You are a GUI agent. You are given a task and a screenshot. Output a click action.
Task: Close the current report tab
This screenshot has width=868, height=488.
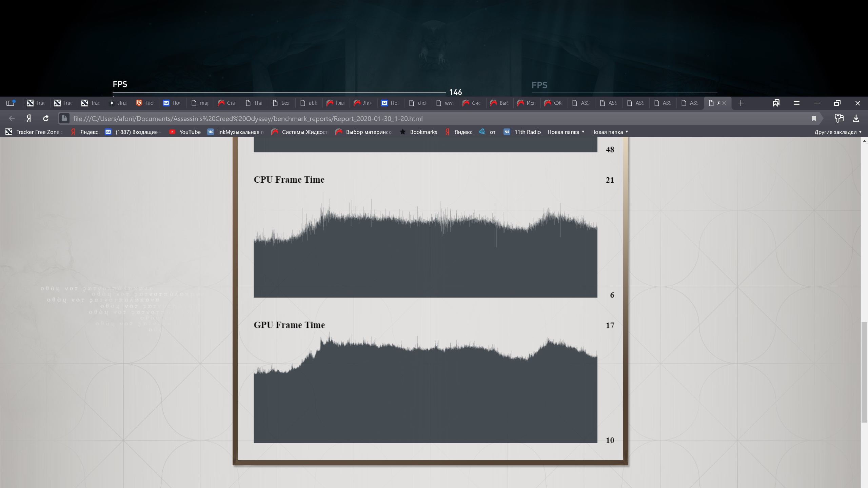724,103
